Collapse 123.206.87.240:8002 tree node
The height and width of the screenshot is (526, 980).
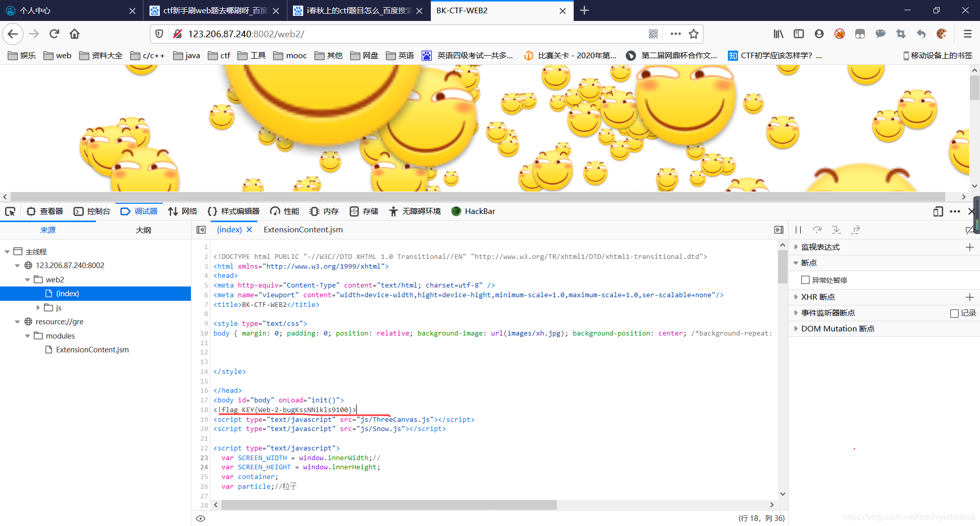[17, 266]
